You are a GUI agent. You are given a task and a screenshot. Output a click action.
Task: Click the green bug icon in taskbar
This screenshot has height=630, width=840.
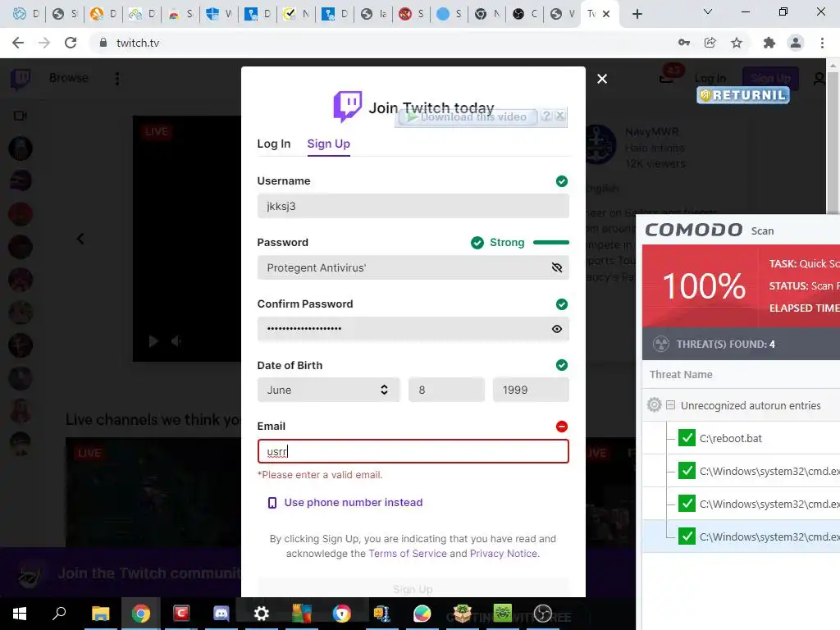[503, 614]
